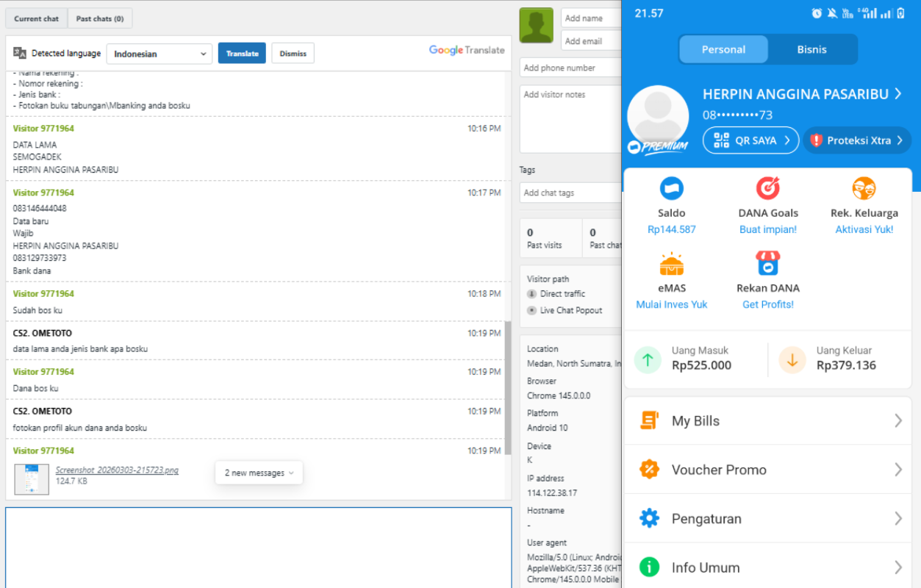This screenshot has width=921, height=588.
Task: Click the Add name field
Action: [591, 18]
